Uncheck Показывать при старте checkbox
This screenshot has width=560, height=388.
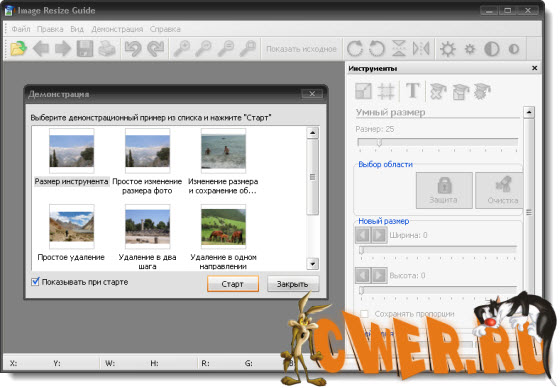tap(35, 282)
